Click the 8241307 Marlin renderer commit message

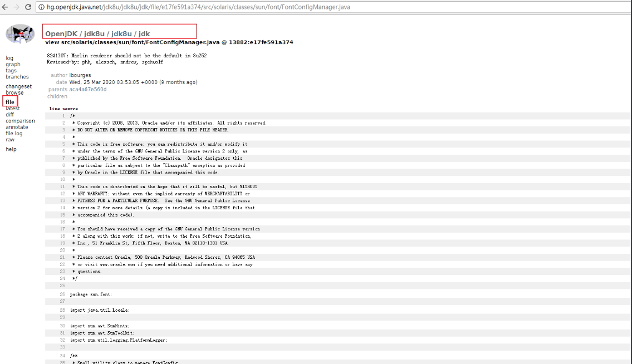point(126,56)
